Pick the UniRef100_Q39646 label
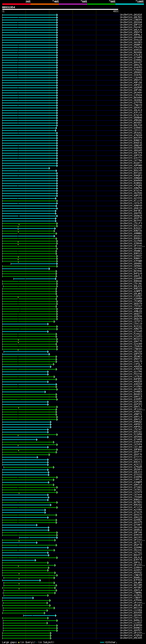 [x=131, y=244]
